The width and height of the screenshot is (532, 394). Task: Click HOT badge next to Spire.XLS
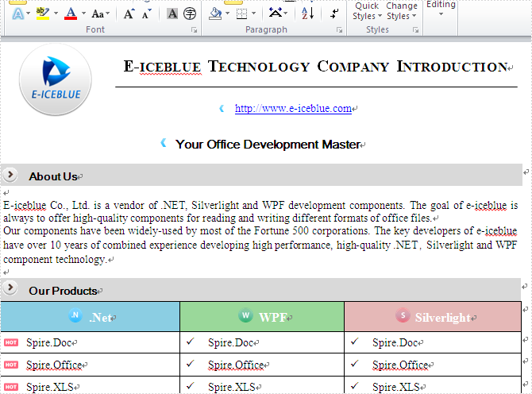click(11, 387)
